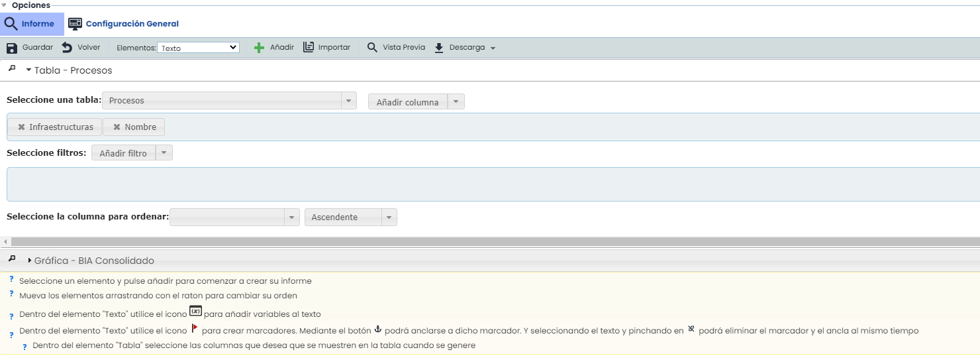Click the horizontal scrollbar track

[490, 242]
